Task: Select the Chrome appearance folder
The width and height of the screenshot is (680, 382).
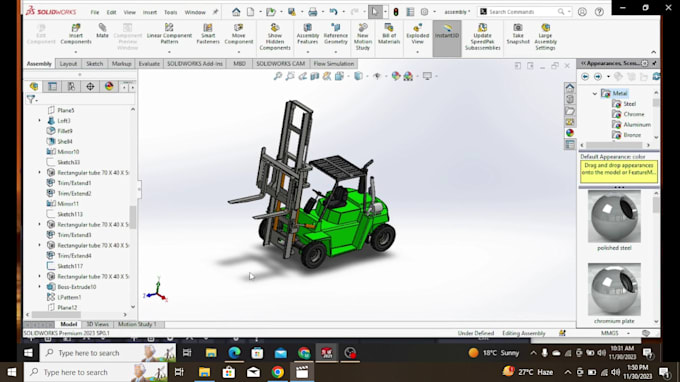Action: click(x=634, y=114)
